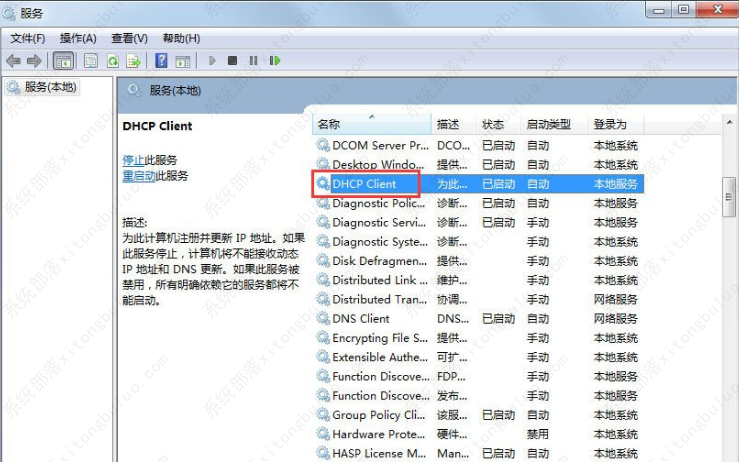This screenshot has width=739, height=462.
Task: Click the Refresh toolbar icon
Action: click(x=113, y=61)
